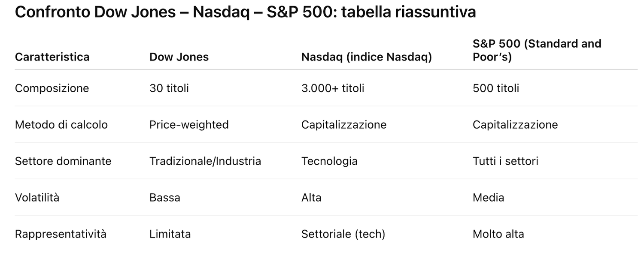Click the Dow Jones column header
Screen dimensions: 644x268
(x=179, y=57)
